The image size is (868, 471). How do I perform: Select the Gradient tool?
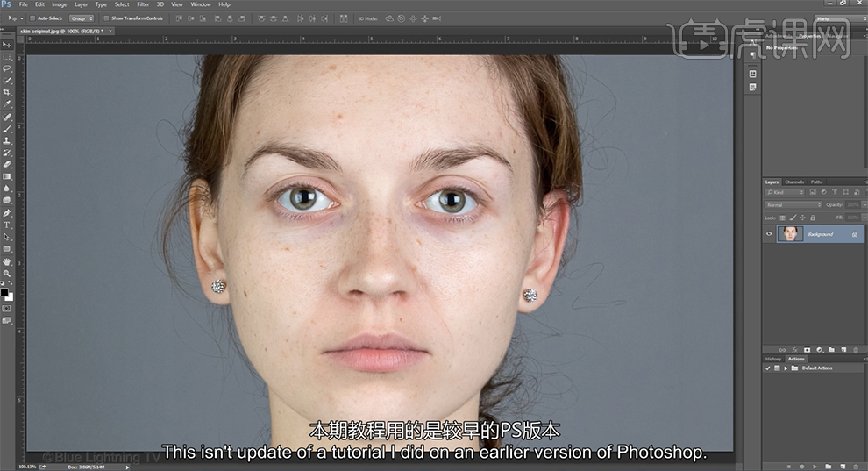[x=7, y=176]
